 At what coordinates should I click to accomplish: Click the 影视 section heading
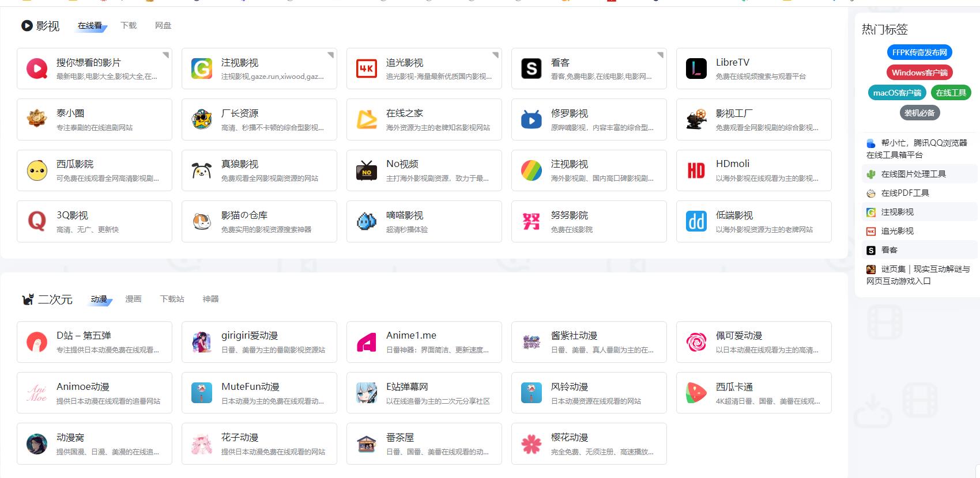47,26
